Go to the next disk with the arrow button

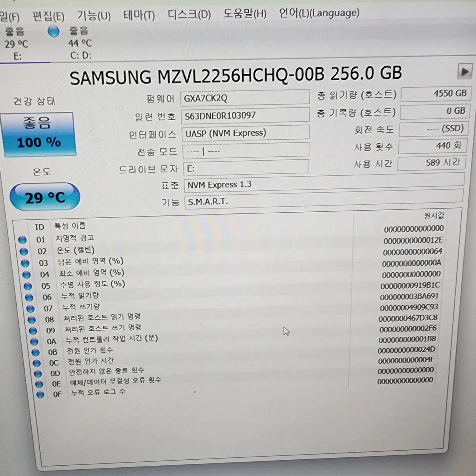(x=464, y=72)
